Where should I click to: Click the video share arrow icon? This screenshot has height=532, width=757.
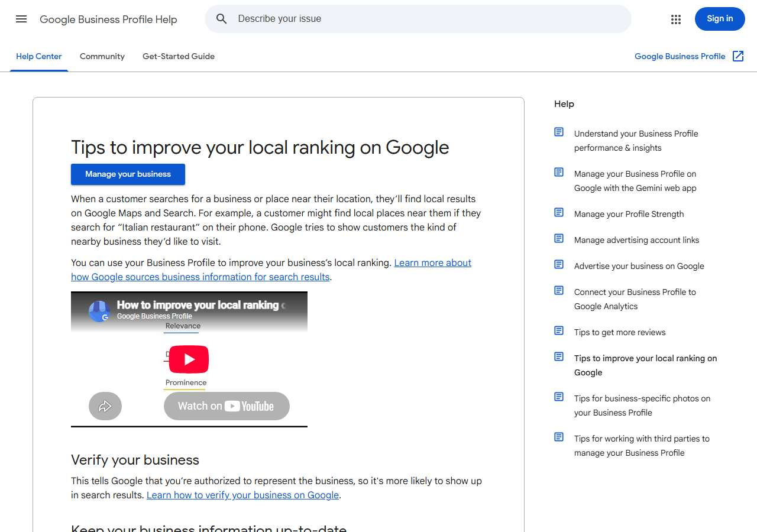click(x=105, y=406)
